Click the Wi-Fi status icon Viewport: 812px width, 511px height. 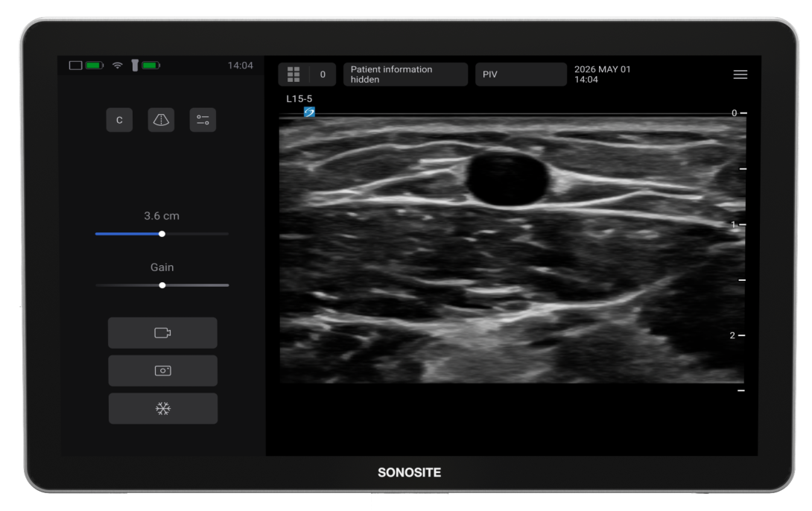point(118,66)
